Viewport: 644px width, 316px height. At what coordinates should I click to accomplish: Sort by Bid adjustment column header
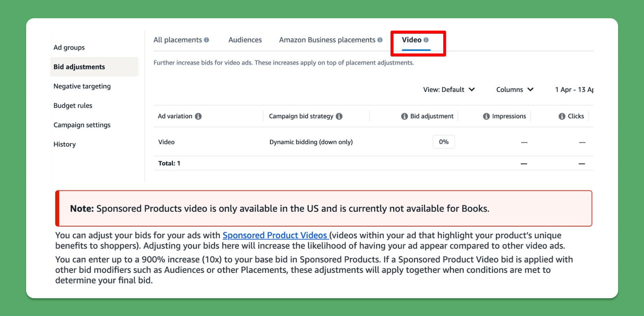(432, 116)
